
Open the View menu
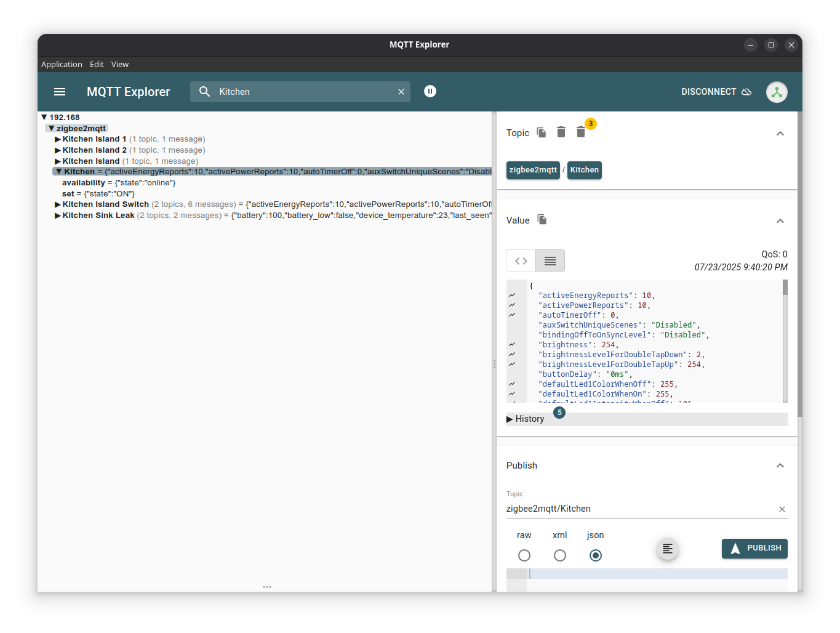coord(120,64)
